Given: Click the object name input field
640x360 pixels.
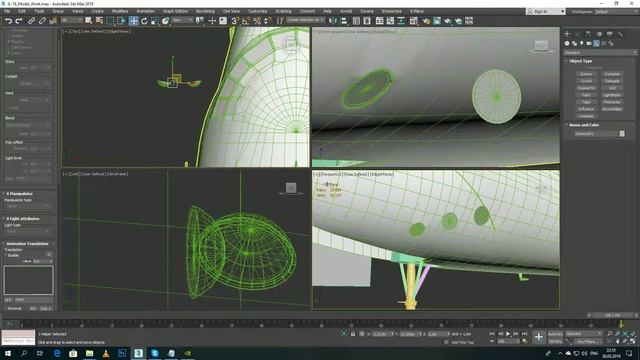Looking at the screenshot, I should point(596,133).
